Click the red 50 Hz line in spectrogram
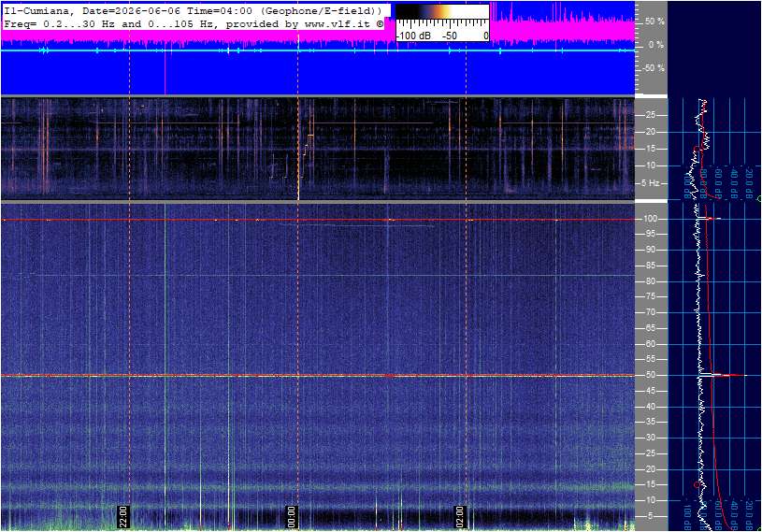This screenshot has width=762, height=532. [x=318, y=376]
